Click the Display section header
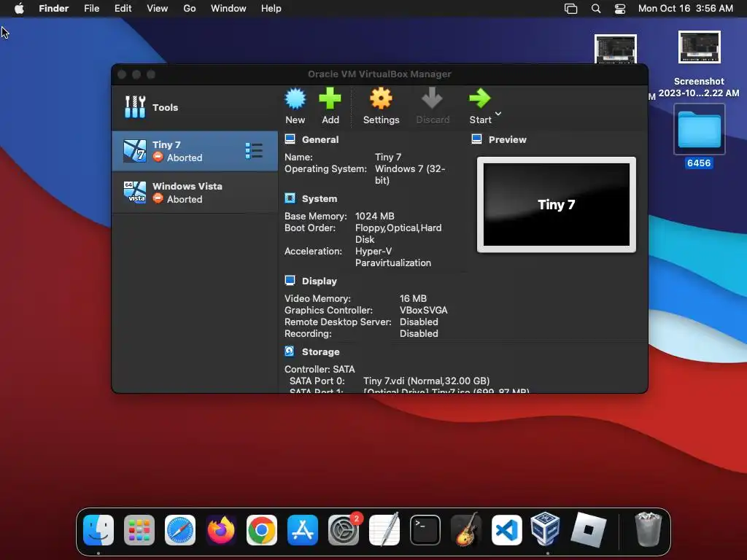 click(320, 281)
